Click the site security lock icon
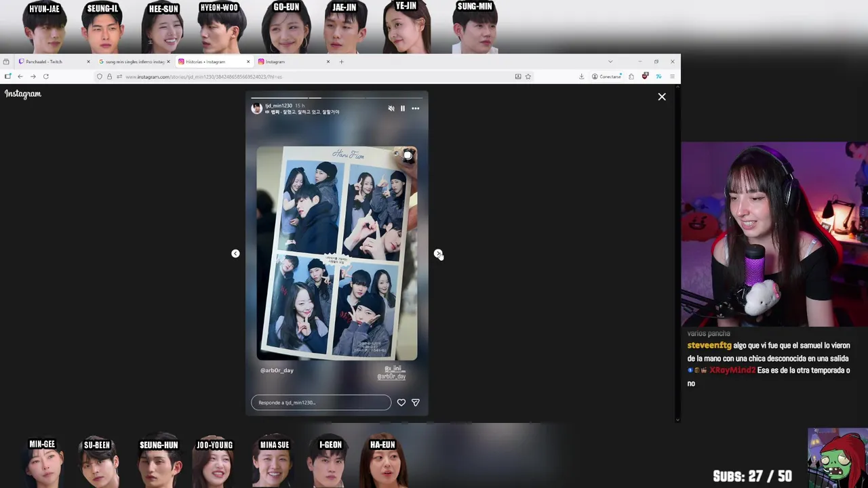 (109, 77)
